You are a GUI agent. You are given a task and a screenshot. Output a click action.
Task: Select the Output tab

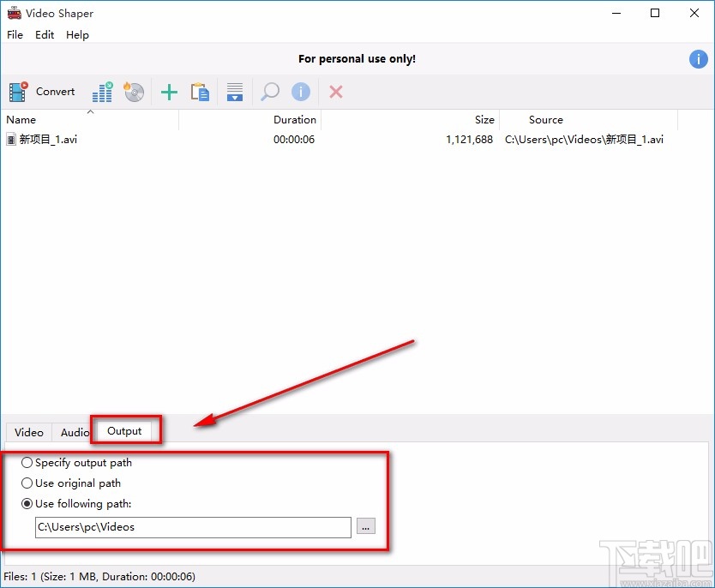pos(124,431)
